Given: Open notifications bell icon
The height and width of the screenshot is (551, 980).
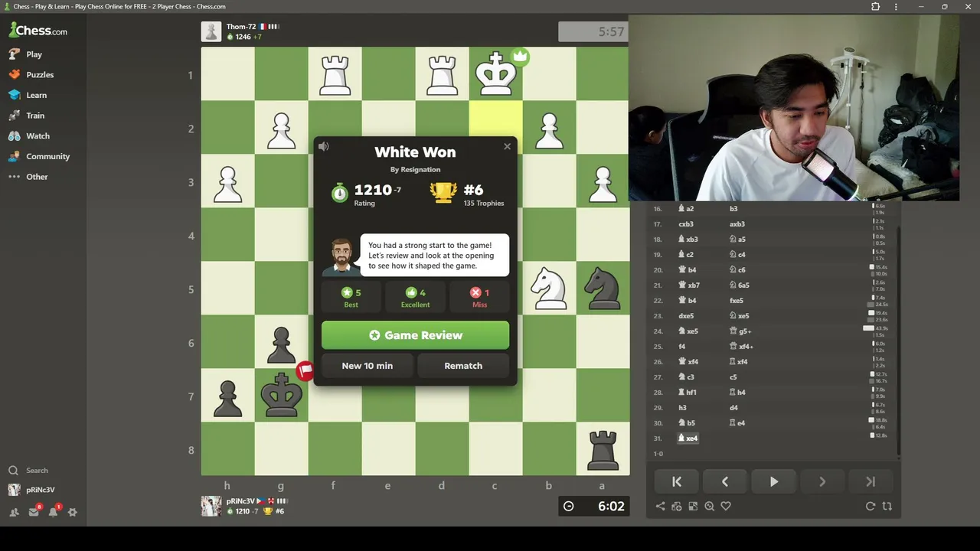Looking at the screenshot, I should [x=53, y=512].
